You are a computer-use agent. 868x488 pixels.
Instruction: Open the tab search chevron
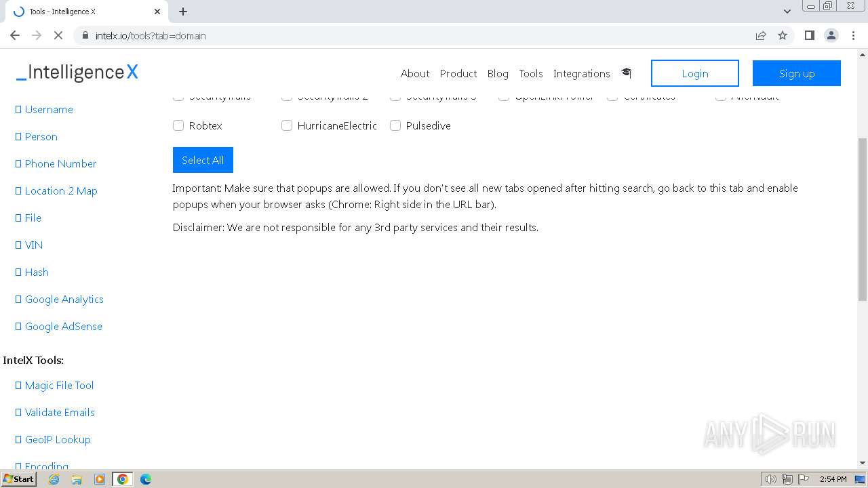tap(787, 12)
